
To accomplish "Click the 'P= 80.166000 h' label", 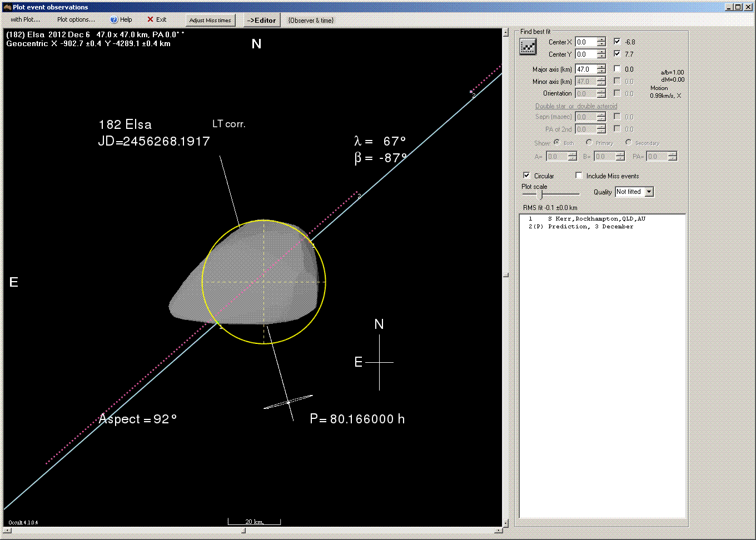I will pos(357,419).
